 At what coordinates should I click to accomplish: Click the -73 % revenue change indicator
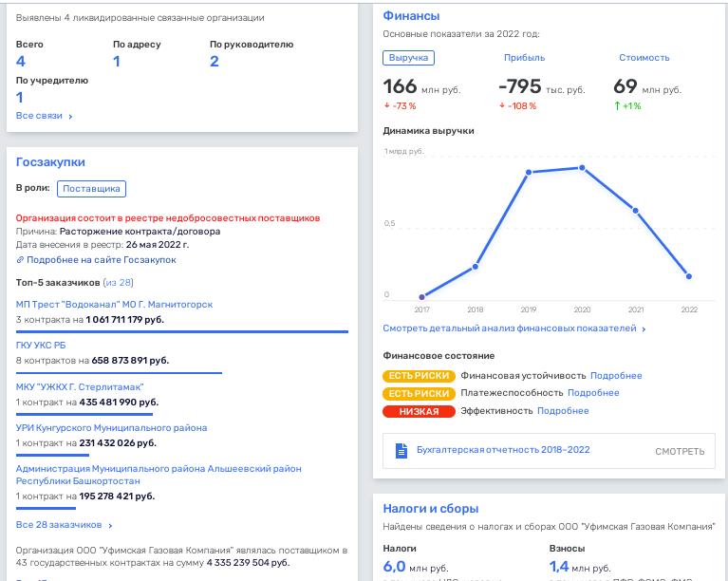(400, 106)
